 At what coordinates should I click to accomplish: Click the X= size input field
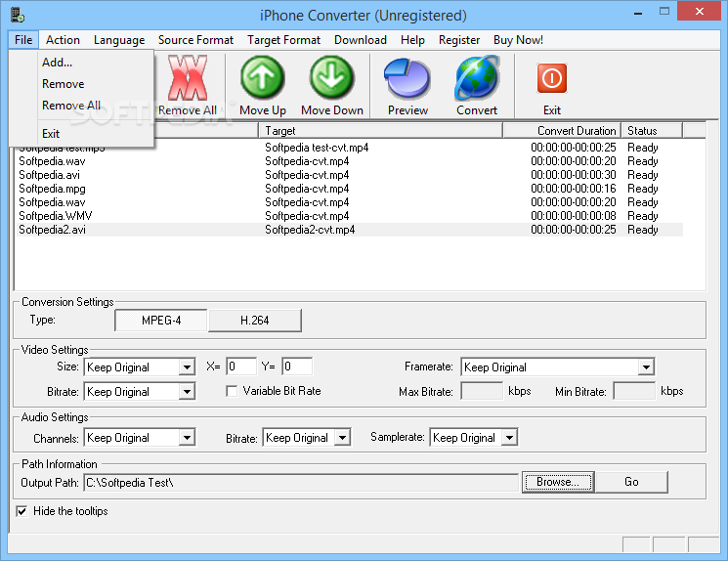(241, 367)
